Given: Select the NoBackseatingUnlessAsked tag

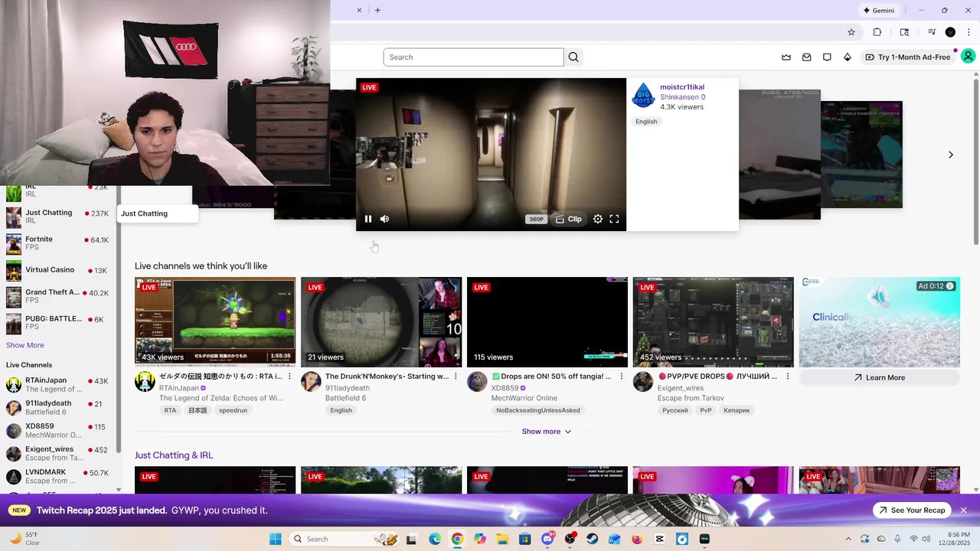Looking at the screenshot, I should click(538, 410).
